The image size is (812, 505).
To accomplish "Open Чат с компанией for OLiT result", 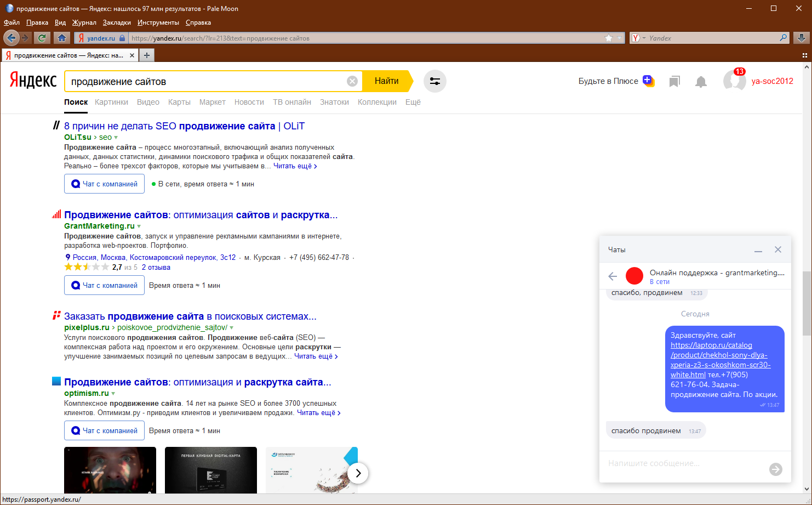I will point(104,184).
